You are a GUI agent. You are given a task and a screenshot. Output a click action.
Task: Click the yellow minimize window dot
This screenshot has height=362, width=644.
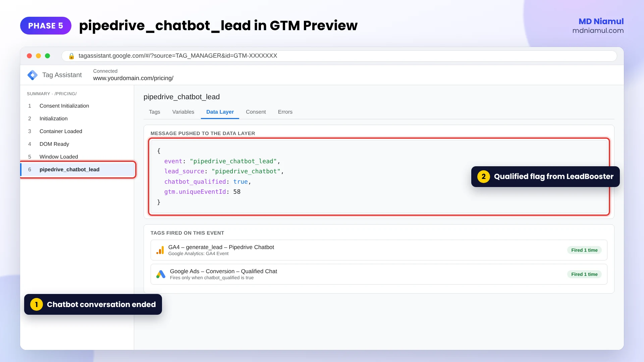pos(39,56)
